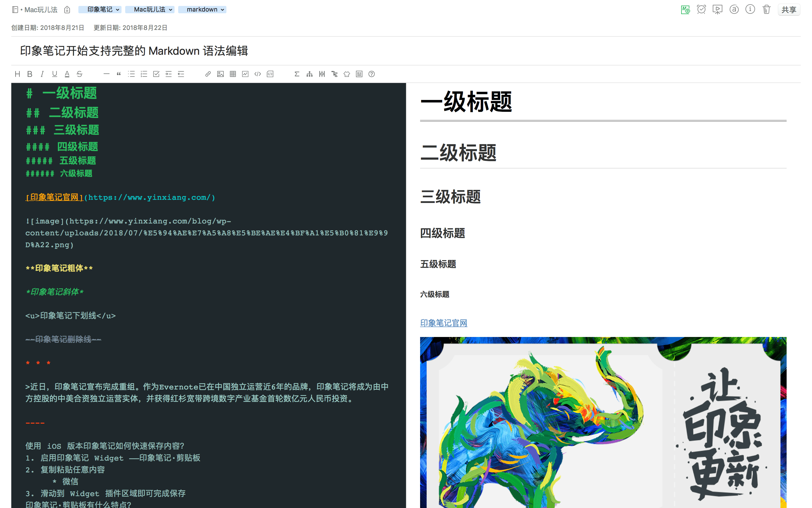This screenshot has width=812, height=508.
Task: Delete the note with trash icon
Action: click(x=766, y=9)
